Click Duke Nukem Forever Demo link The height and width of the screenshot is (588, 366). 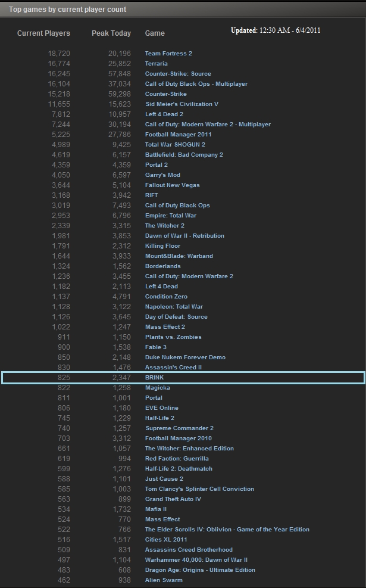click(x=185, y=357)
